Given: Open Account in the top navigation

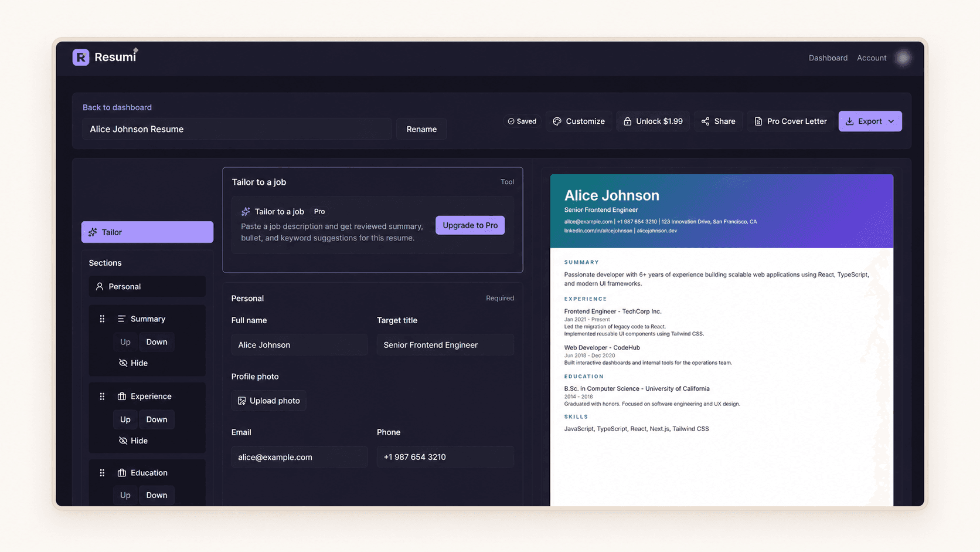Looking at the screenshot, I should pos(872,57).
